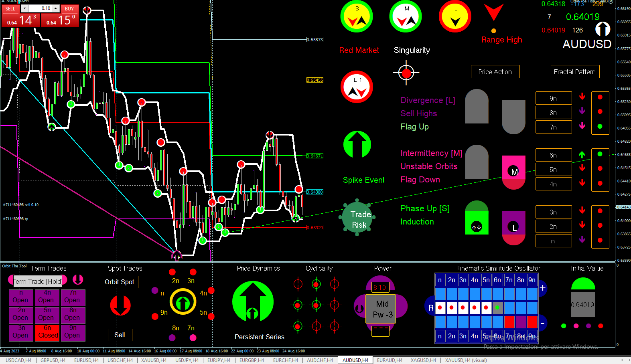Click the red down-arrow circle under Spot Trades

120,305
